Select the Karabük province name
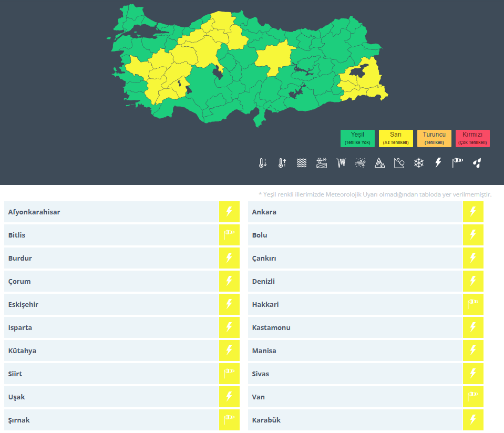504x433 pixels. pos(266,420)
